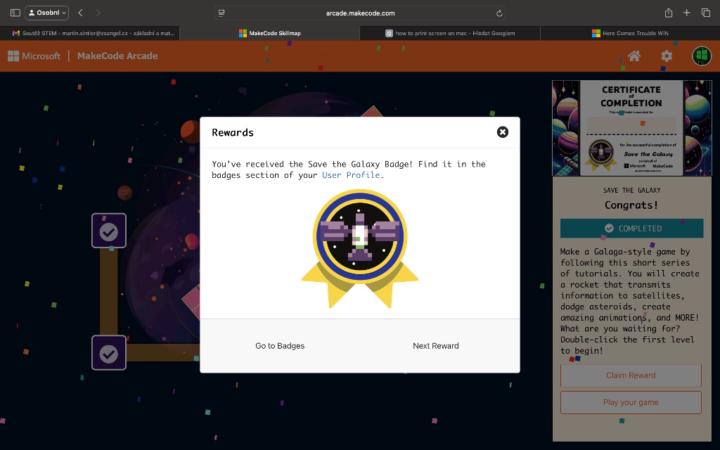
Task: Click the reader icon in address bar
Action: point(221,13)
